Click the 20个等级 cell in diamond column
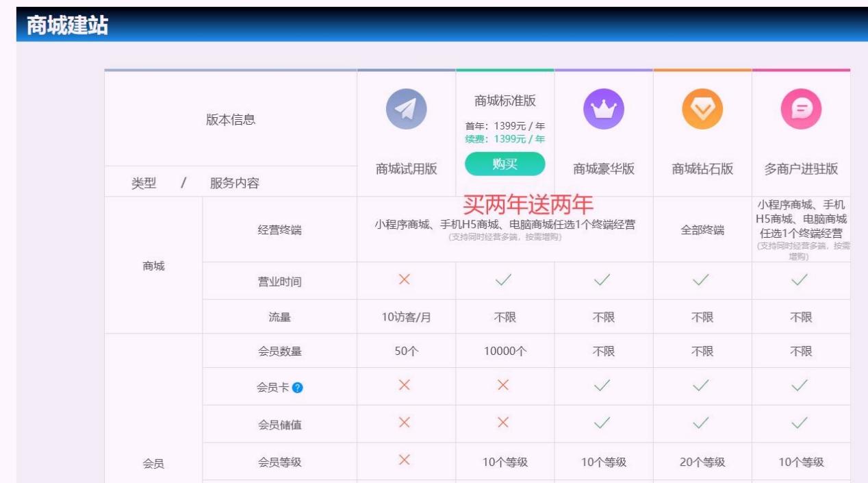This screenshot has width=868, height=483. [702, 462]
